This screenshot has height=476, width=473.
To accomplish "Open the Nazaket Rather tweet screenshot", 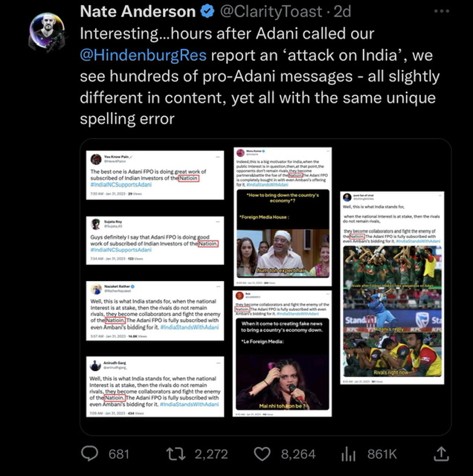I will pos(155,311).
